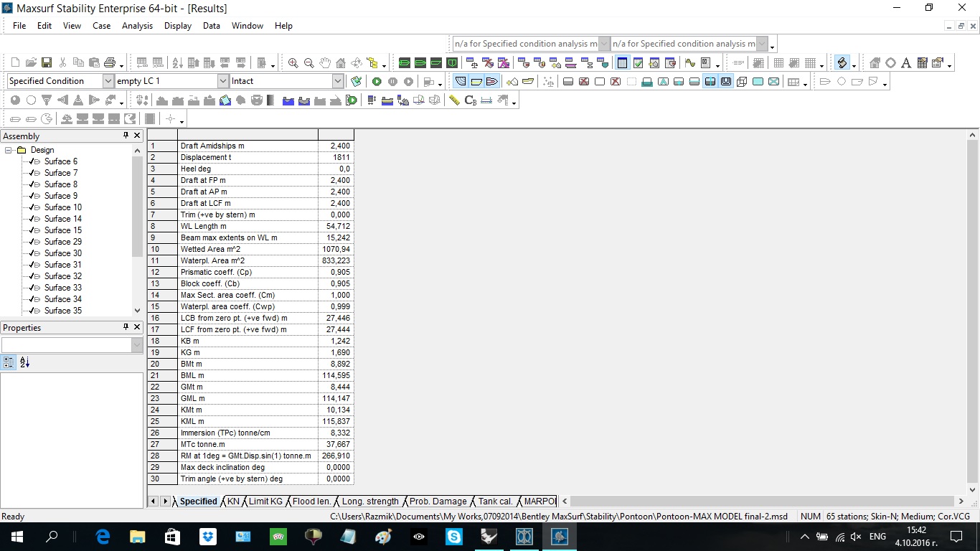
Task: Sort properties alphabetically with A-Z button
Action: [24, 363]
